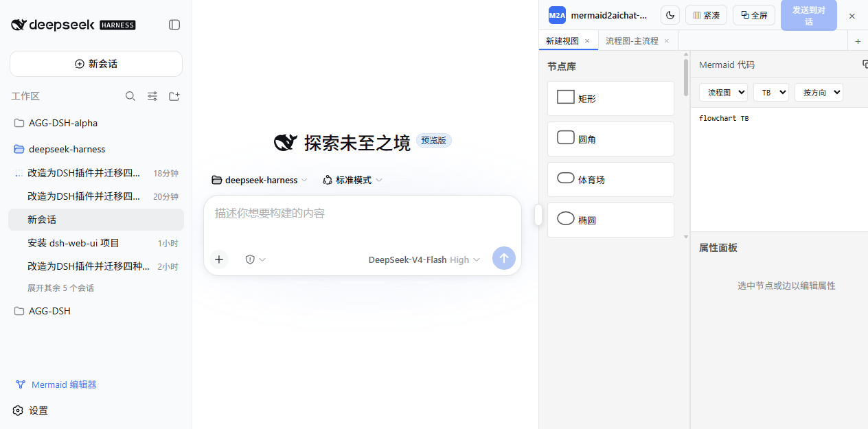Add a new workspace folder icon
The height and width of the screenshot is (429, 868).
(x=174, y=96)
